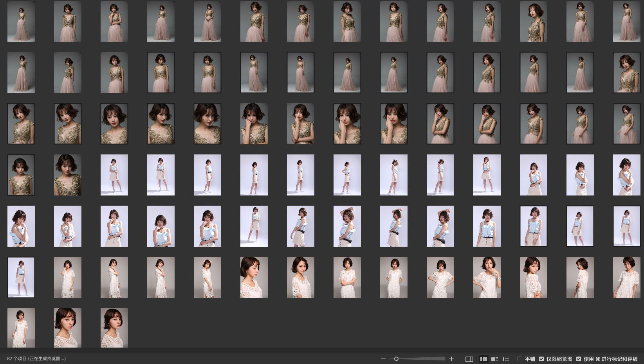Click the thumbnail size slider handle
Viewport: 644px width, 364px height.
click(x=396, y=359)
